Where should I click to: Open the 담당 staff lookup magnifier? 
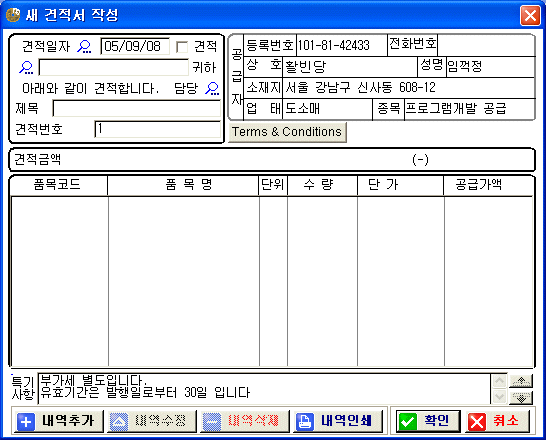[212, 88]
